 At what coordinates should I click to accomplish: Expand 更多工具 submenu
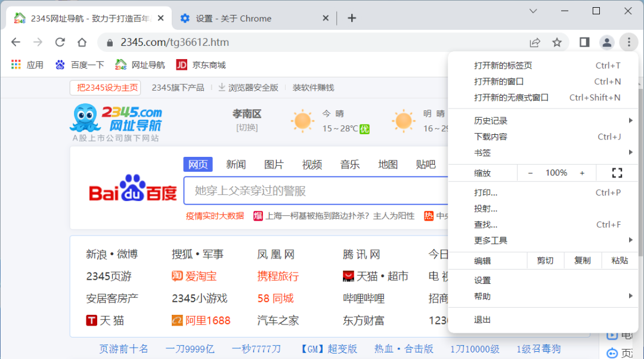[543, 240]
